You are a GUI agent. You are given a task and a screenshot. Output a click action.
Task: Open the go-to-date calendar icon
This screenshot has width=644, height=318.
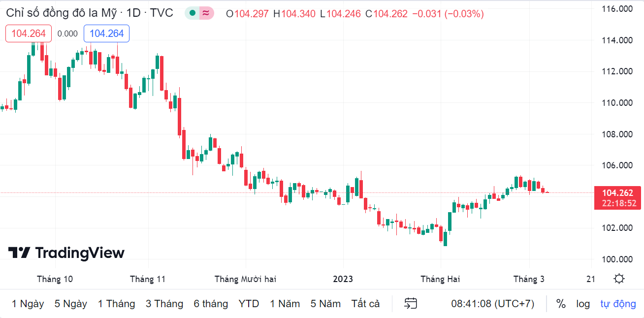click(x=411, y=304)
